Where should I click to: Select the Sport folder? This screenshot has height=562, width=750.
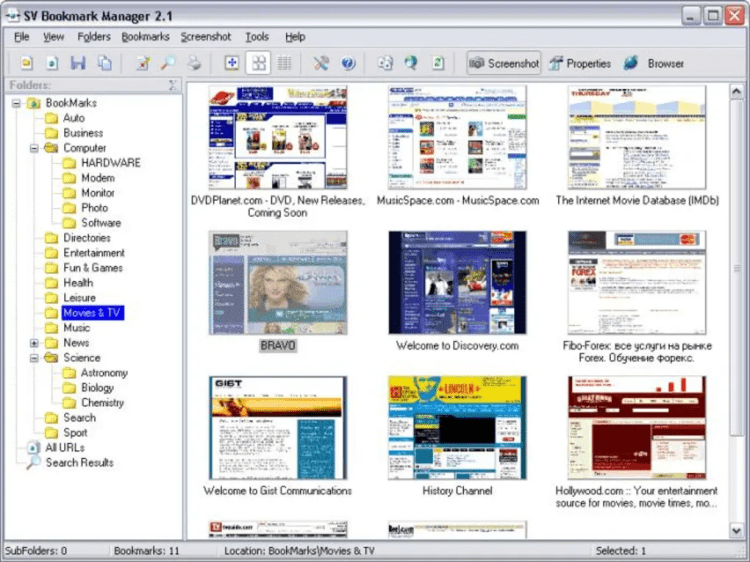(x=75, y=433)
